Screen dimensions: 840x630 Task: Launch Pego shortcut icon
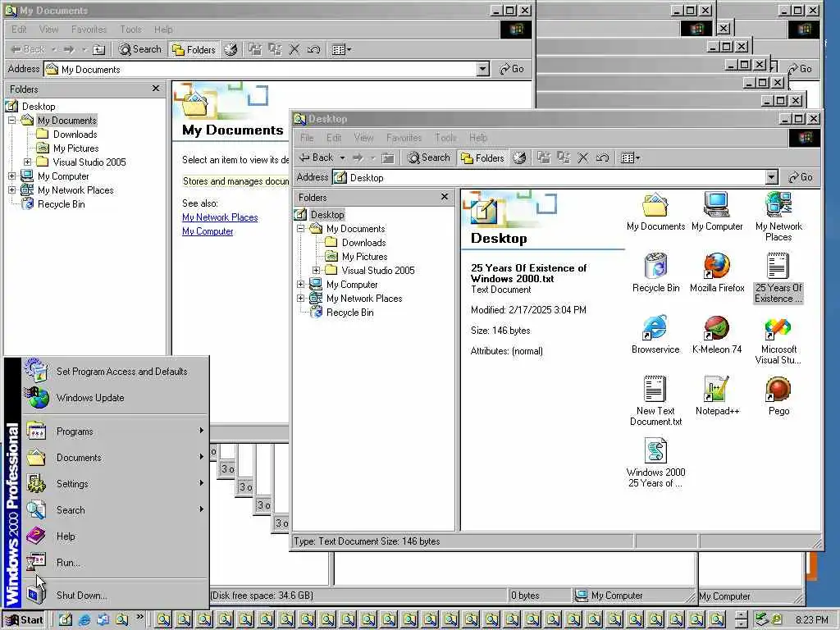[778, 396]
